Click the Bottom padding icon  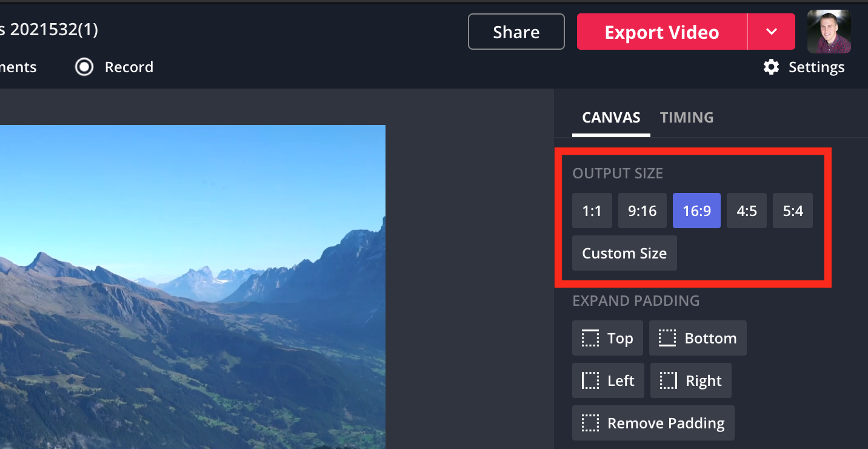pyautogui.click(x=667, y=339)
